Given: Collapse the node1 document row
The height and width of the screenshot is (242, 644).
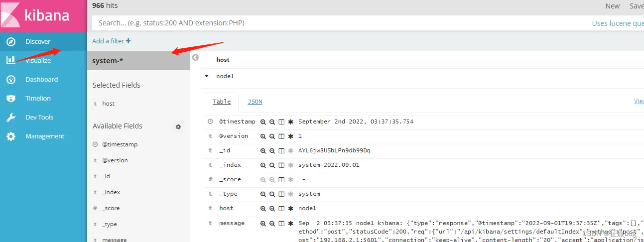Looking at the screenshot, I should (x=207, y=76).
